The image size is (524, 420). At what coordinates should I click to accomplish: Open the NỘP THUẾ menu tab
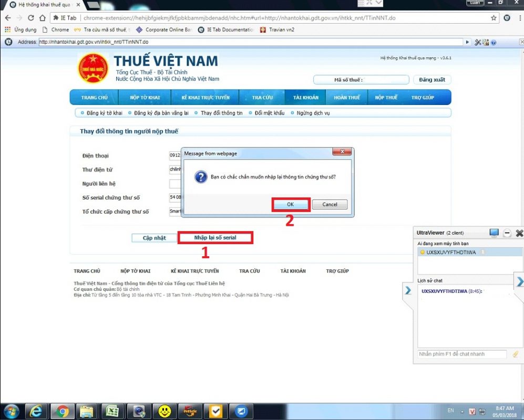(x=386, y=98)
